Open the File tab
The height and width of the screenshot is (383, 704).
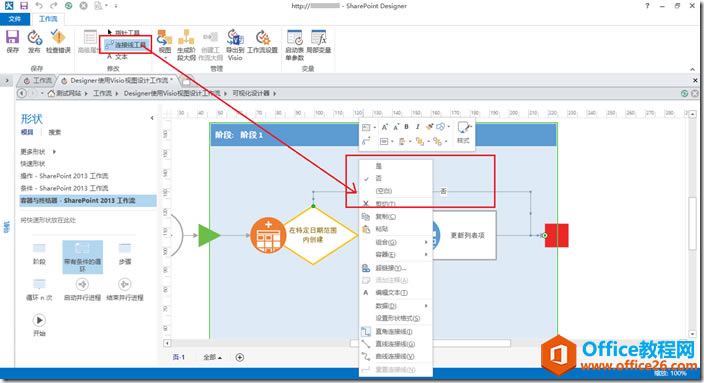pos(15,19)
